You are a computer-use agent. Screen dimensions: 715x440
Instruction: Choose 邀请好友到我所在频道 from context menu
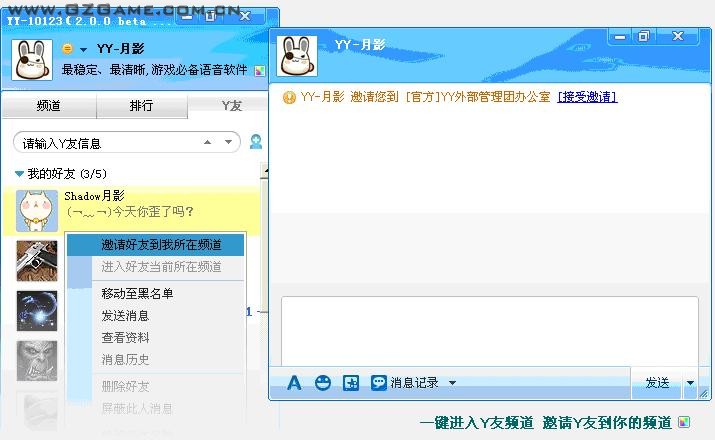click(155, 245)
